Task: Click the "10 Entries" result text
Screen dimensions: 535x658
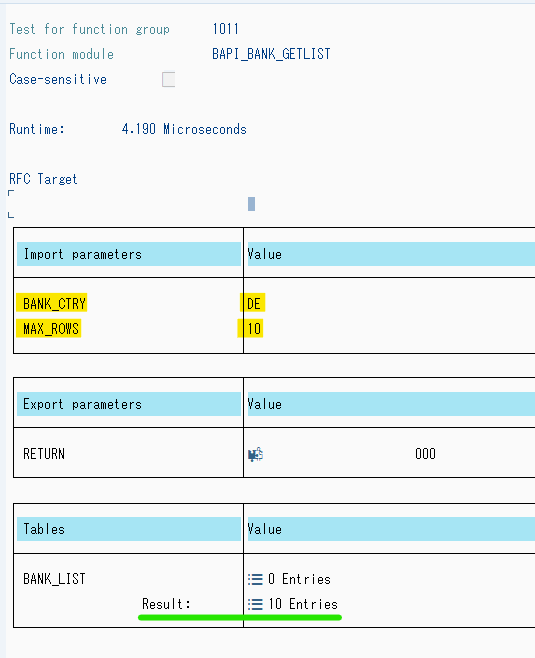Action: coord(303,604)
